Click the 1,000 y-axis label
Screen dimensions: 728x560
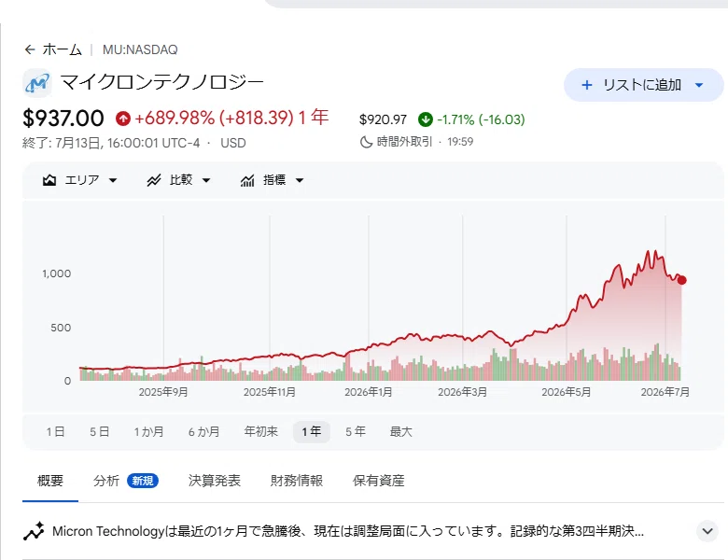pos(57,273)
